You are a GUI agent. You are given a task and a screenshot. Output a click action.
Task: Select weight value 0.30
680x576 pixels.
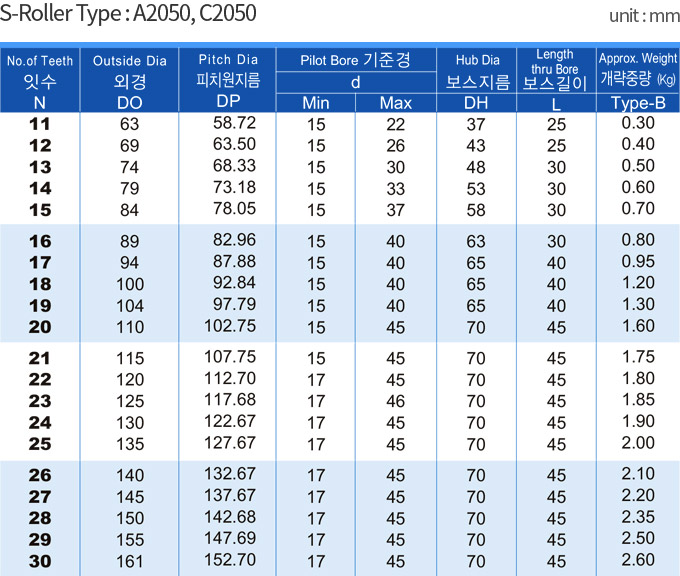tap(638, 123)
